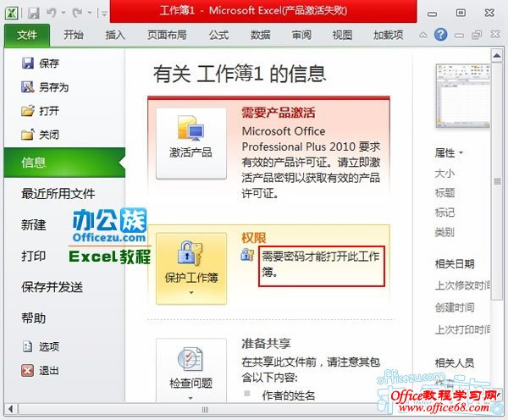508x420 pixels.
Task: Switch to the 页面布局 ribbon tab
Action: click(167, 35)
